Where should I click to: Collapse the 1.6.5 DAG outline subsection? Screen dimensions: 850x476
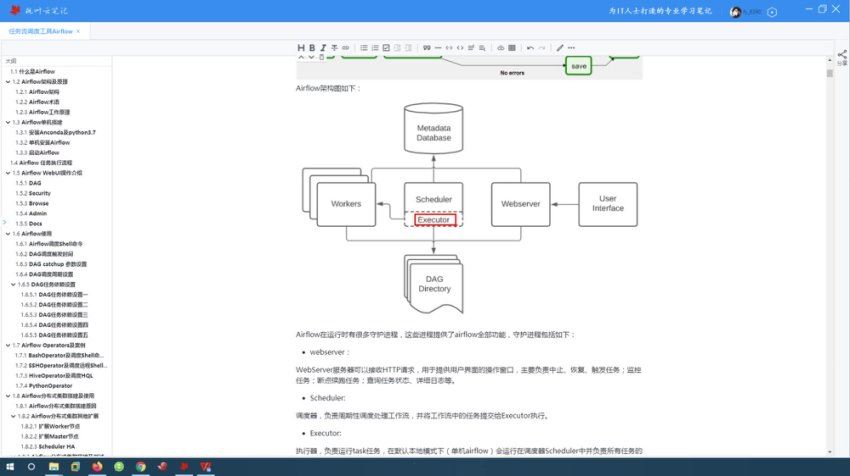pyautogui.click(x=13, y=285)
